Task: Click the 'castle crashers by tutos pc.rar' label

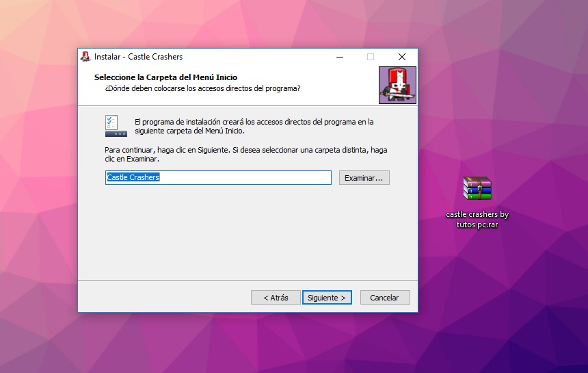Action: tap(477, 219)
